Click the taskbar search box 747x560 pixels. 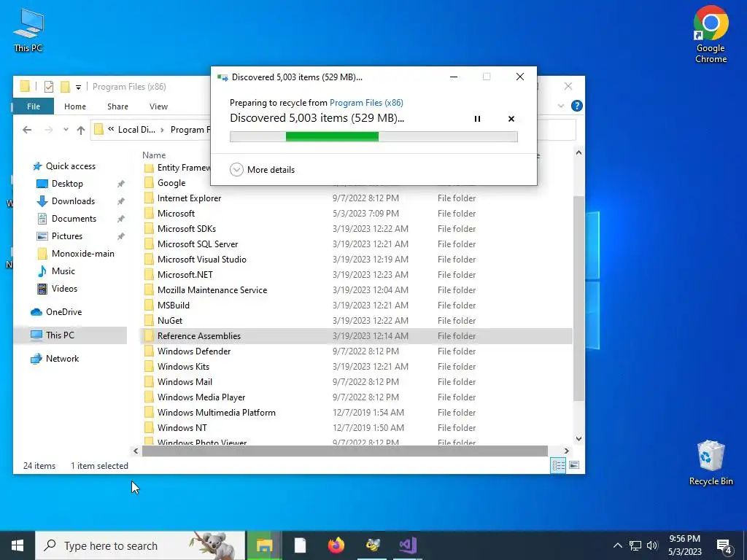141,545
